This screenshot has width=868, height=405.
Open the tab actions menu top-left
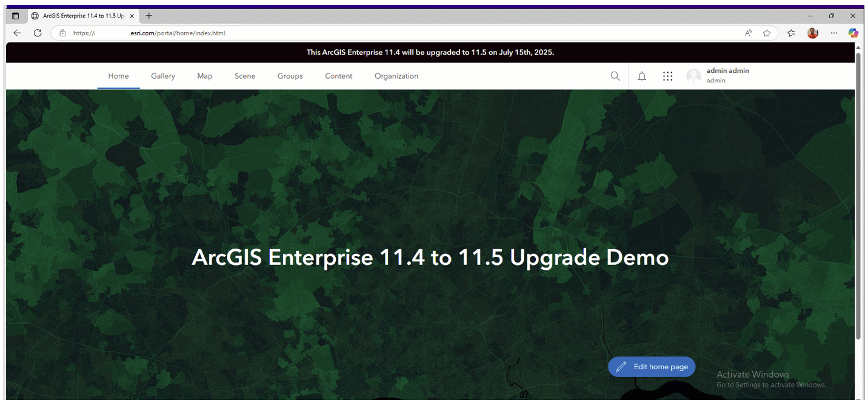(15, 15)
